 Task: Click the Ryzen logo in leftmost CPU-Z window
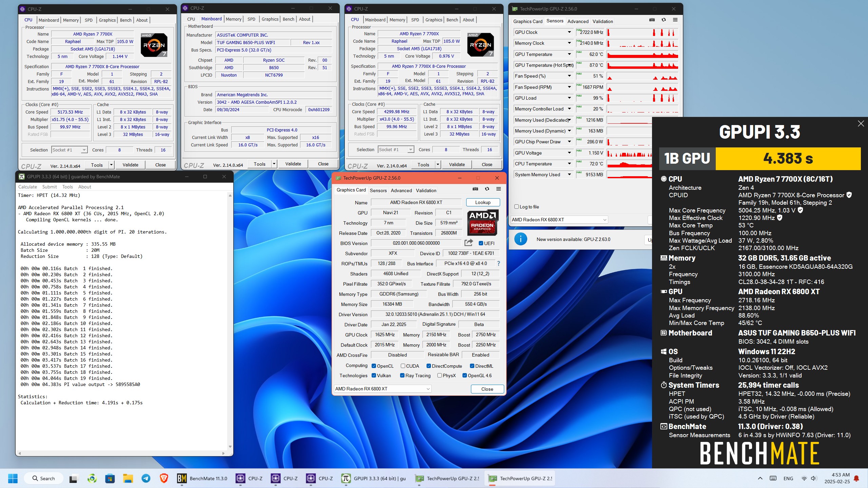tap(154, 45)
